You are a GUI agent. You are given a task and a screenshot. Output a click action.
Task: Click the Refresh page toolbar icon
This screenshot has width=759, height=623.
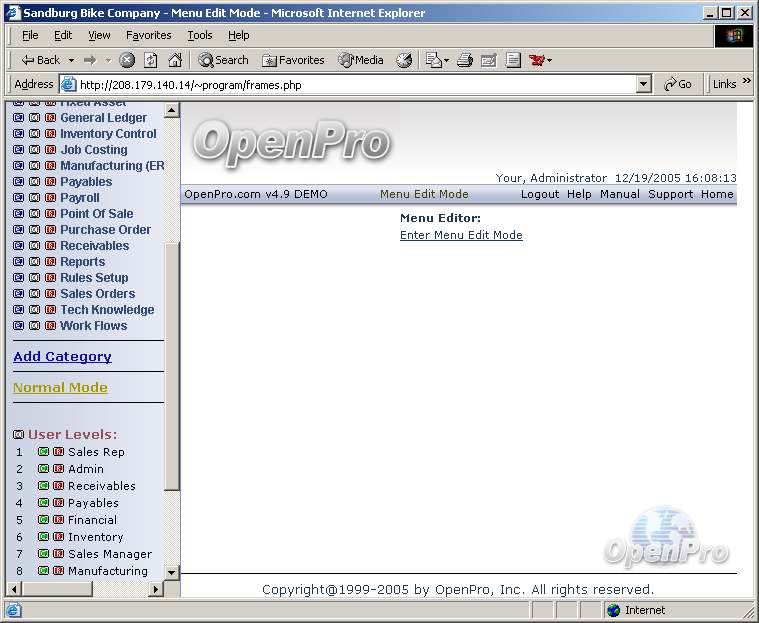coord(151,60)
